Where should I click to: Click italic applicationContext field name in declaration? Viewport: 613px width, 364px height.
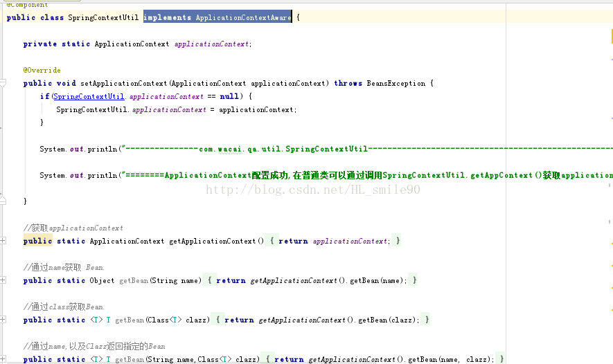[211, 44]
